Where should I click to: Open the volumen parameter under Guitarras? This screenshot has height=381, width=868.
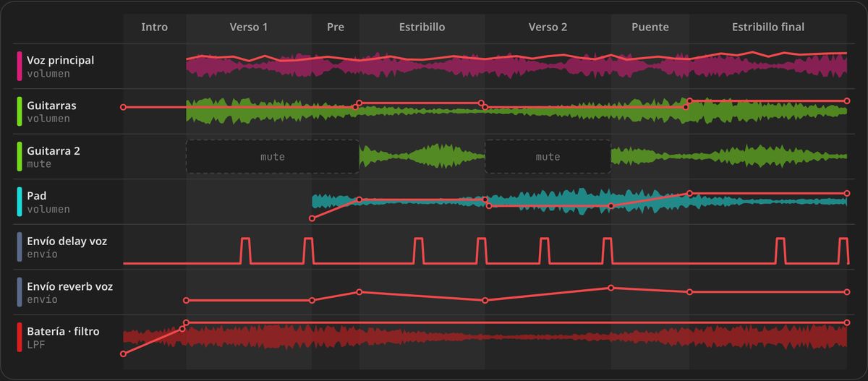(48, 119)
